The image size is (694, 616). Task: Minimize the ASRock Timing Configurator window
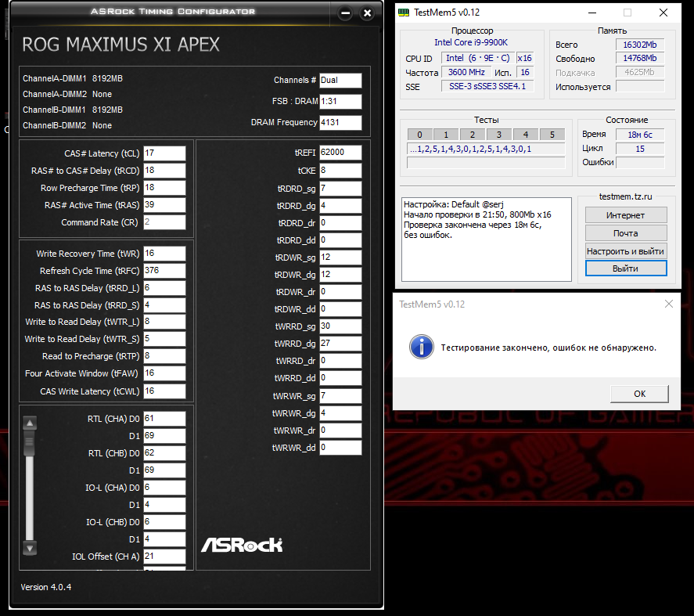[345, 13]
